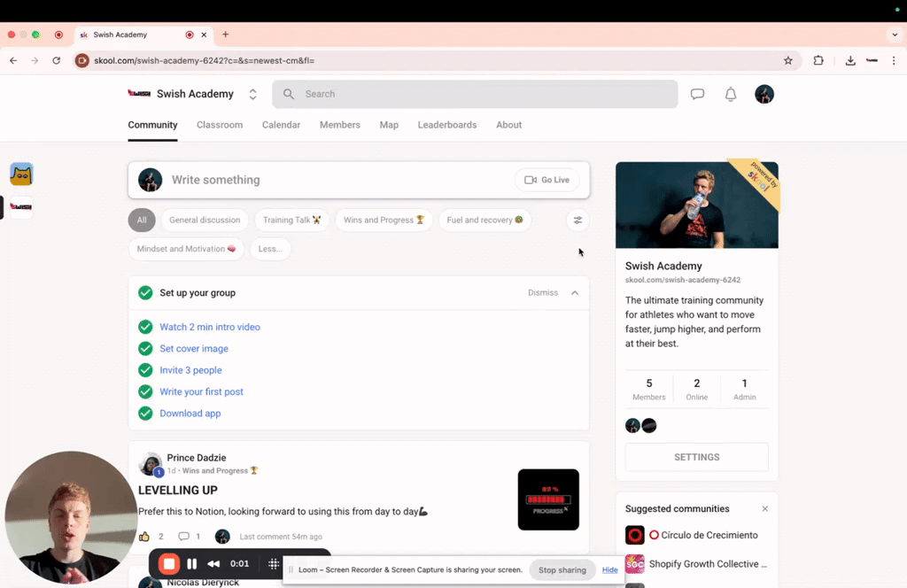
Task: Bookmark this page with the star icon
Action: 787,61
